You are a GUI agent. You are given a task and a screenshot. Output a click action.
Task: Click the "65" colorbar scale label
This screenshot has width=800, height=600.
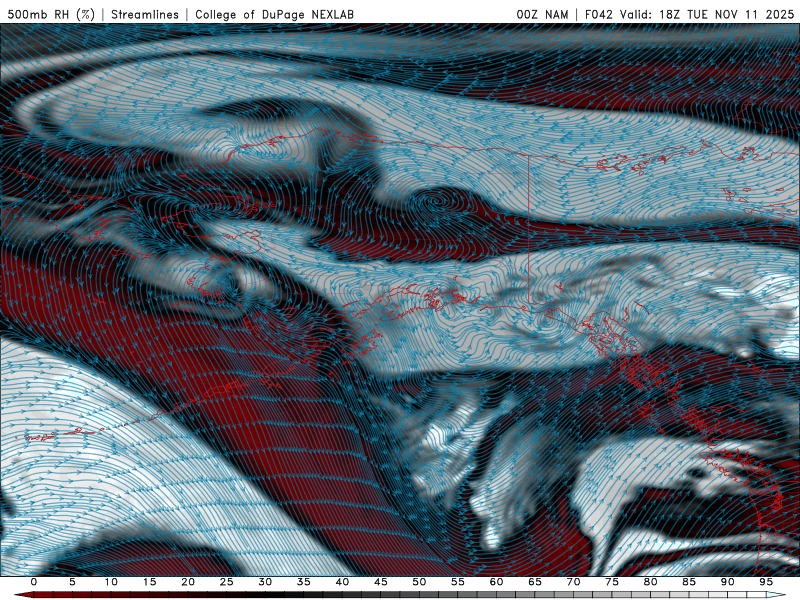coord(535,582)
